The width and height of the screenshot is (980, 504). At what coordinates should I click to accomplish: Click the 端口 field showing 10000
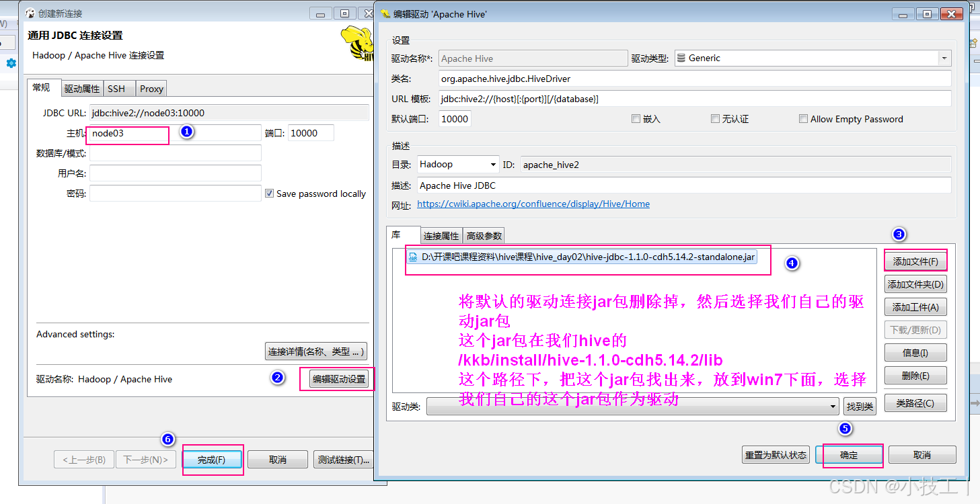coord(311,133)
